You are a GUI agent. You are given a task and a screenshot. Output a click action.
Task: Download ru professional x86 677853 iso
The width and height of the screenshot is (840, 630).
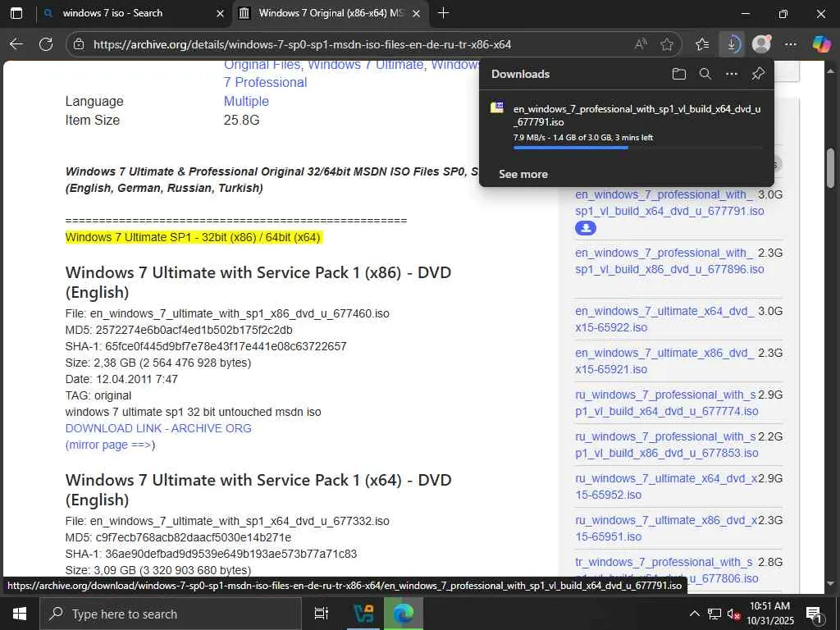[666, 445]
